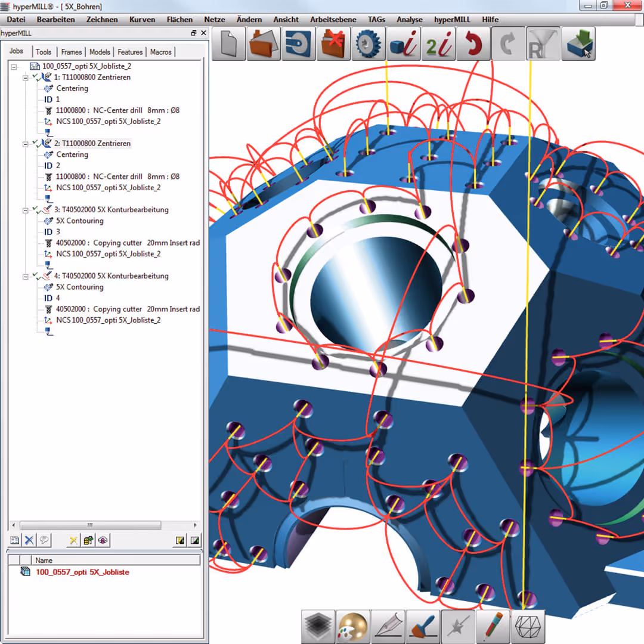Click the folder icon with red X
This screenshot has width=644, height=644.
pos(333,44)
